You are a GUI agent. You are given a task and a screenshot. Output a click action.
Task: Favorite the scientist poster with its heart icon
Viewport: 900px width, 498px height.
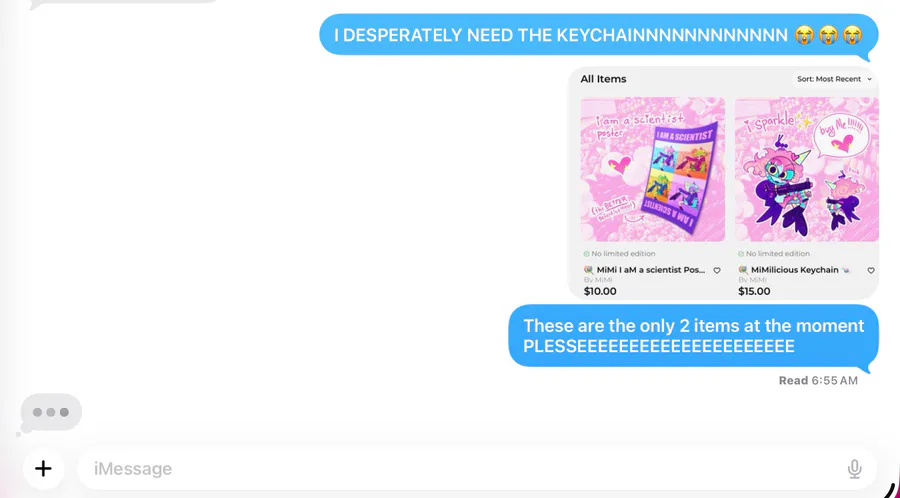(717, 270)
